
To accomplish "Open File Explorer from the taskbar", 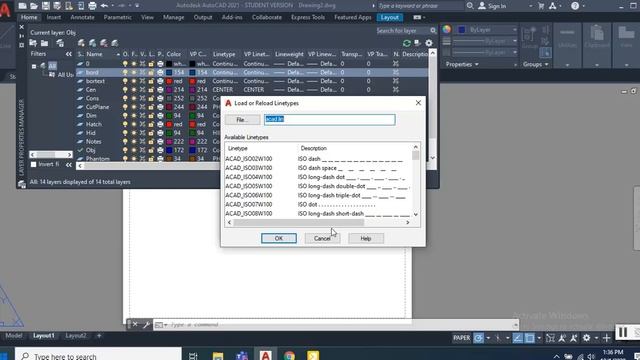I will click(x=218, y=356).
